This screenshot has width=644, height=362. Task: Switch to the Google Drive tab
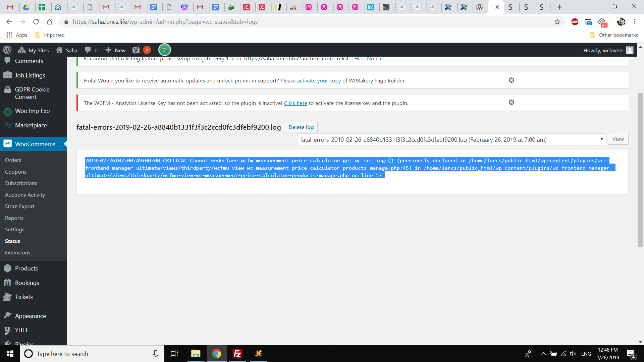click(26, 7)
